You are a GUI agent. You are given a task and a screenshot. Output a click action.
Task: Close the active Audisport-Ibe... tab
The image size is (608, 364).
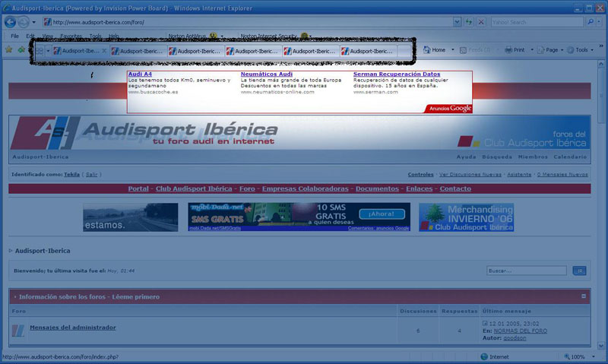click(104, 51)
